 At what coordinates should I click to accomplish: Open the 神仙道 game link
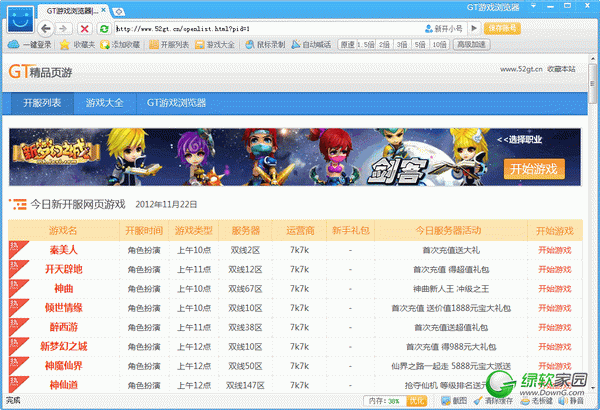point(64,385)
